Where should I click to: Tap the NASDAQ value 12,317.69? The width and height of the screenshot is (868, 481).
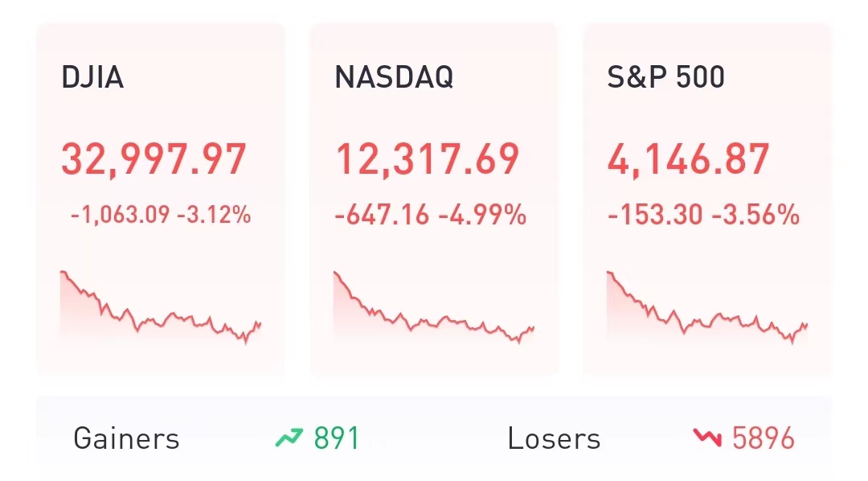(427, 159)
